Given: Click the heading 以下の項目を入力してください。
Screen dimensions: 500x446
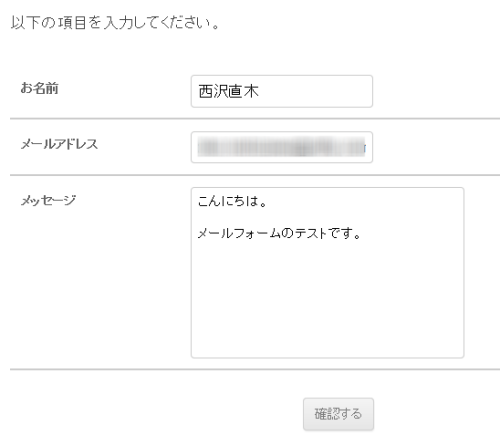Looking at the screenshot, I should coord(115,23).
